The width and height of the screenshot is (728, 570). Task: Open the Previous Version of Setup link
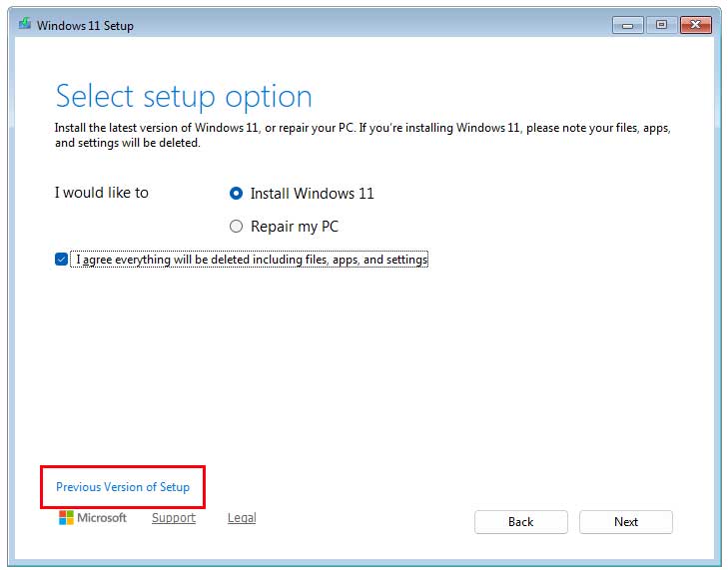(123, 487)
